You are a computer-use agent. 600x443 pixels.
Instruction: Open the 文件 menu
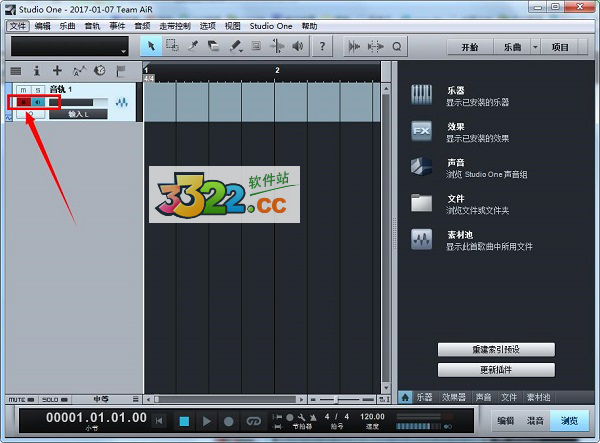tap(17, 25)
